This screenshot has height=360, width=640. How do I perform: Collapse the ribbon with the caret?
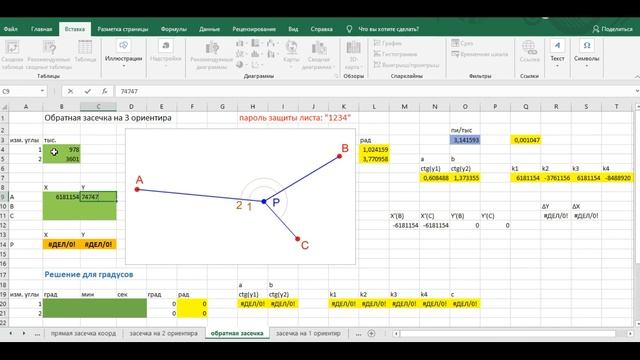[x=637, y=76]
